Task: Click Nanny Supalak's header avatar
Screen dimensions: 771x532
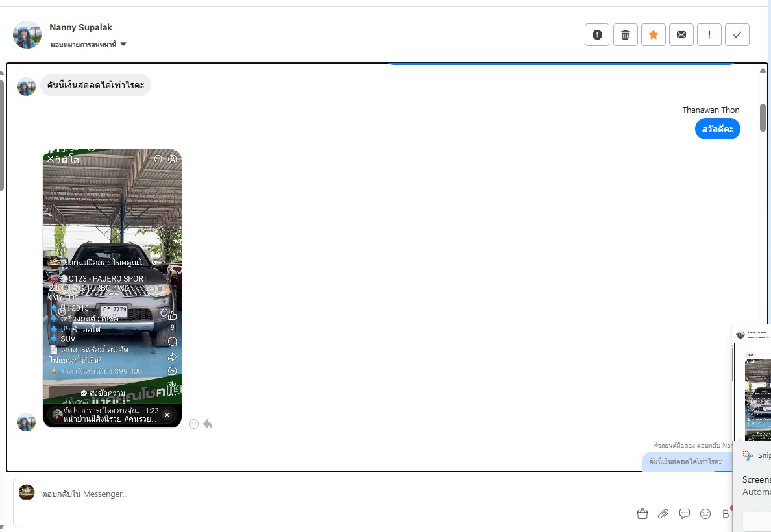Action: (x=27, y=35)
